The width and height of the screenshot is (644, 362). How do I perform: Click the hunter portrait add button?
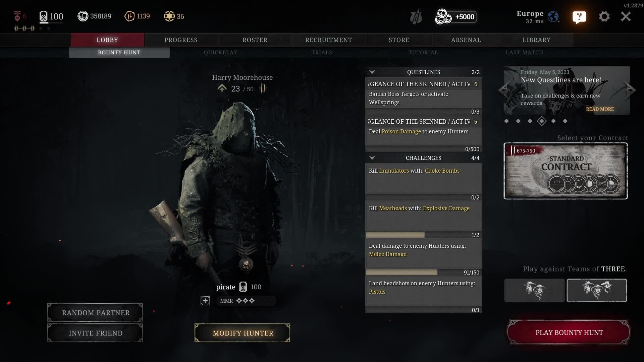click(x=205, y=301)
